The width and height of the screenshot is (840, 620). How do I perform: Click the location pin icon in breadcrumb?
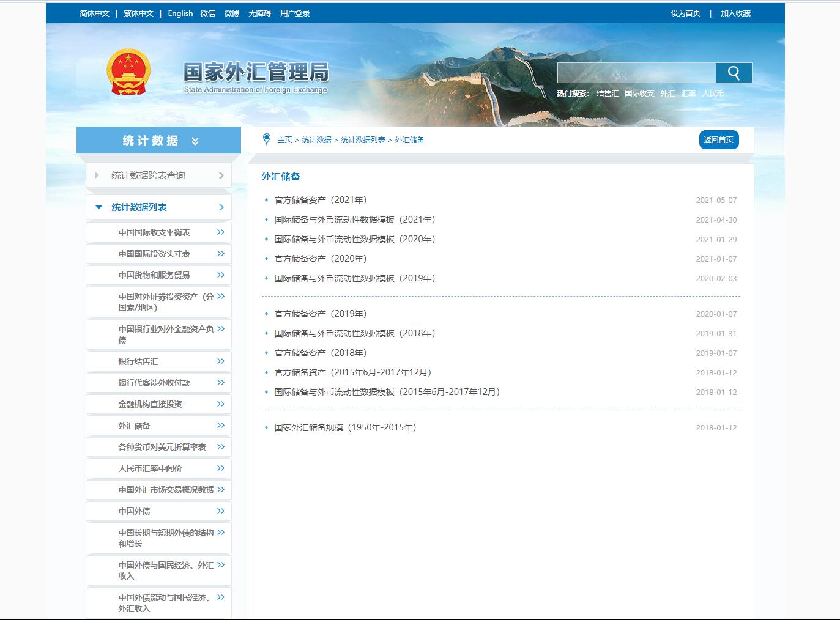266,139
